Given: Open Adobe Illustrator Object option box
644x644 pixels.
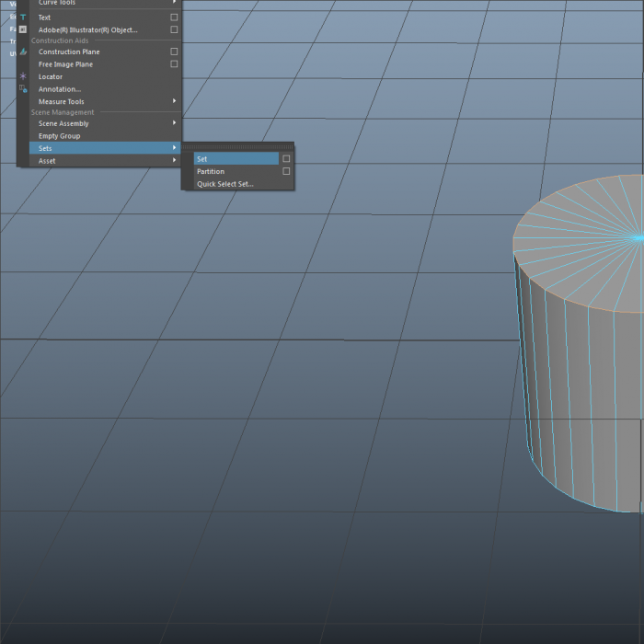Looking at the screenshot, I should click(x=174, y=29).
